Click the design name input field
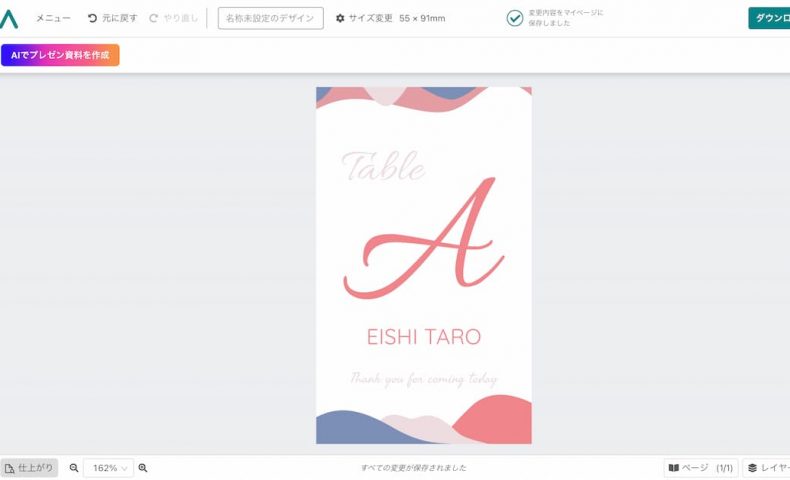The width and height of the screenshot is (790, 480). (271, 18)
